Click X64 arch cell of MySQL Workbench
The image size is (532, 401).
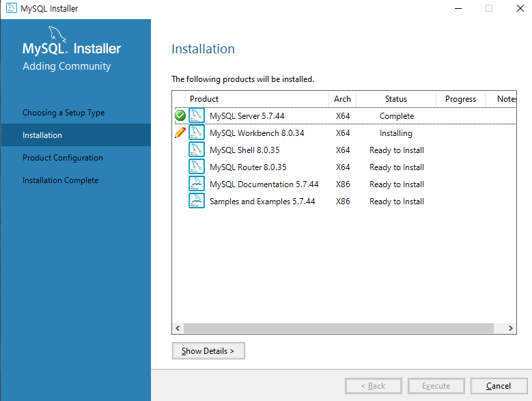[x=343, y=133]
